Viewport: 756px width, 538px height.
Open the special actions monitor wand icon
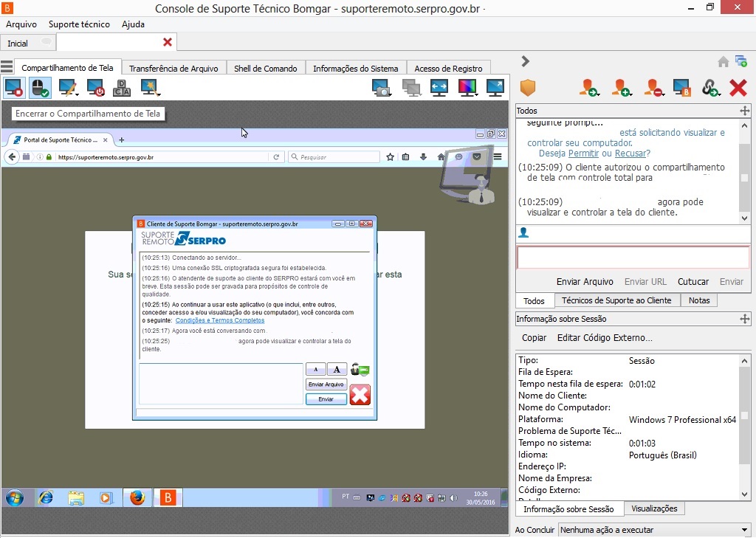[150, 88]
